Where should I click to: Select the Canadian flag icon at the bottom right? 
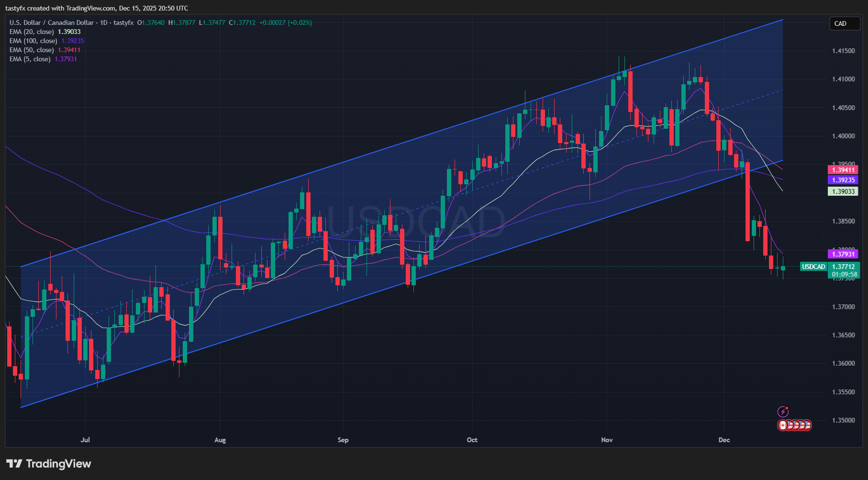click(x=783, y=426)
